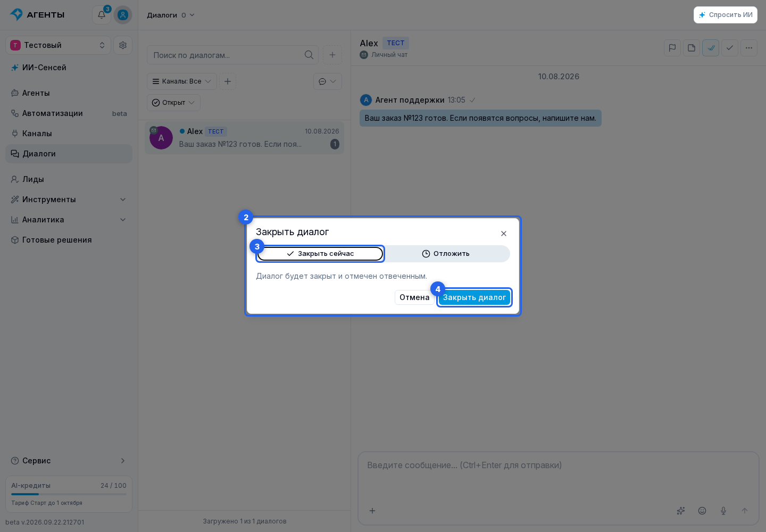
Task: Focus the Поиск по диалогам search field
Action: tap(233, 55)
